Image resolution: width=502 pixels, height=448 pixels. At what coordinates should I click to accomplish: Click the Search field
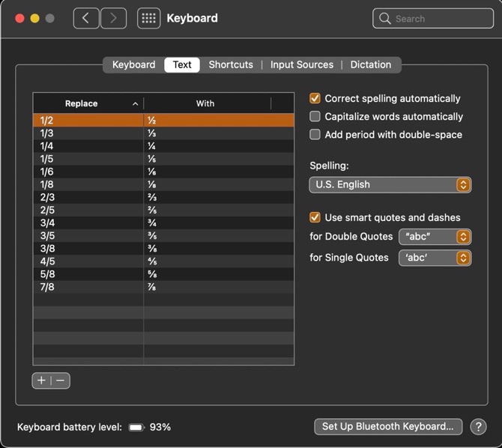tap(433, 19)
